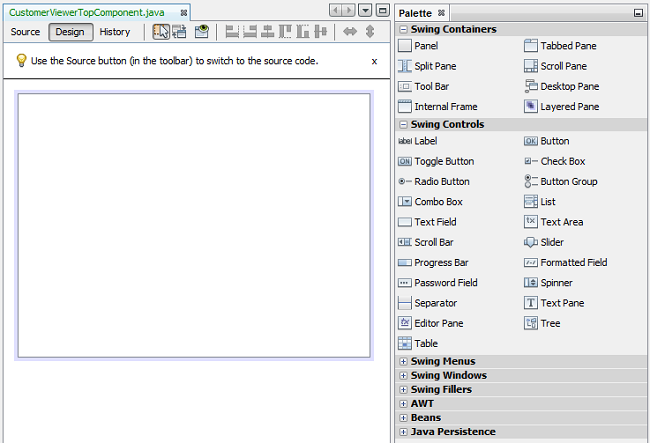Activate Selection Mode tool in designer toolbar
This screenshot has width=650, height=443.
[160, 32]
